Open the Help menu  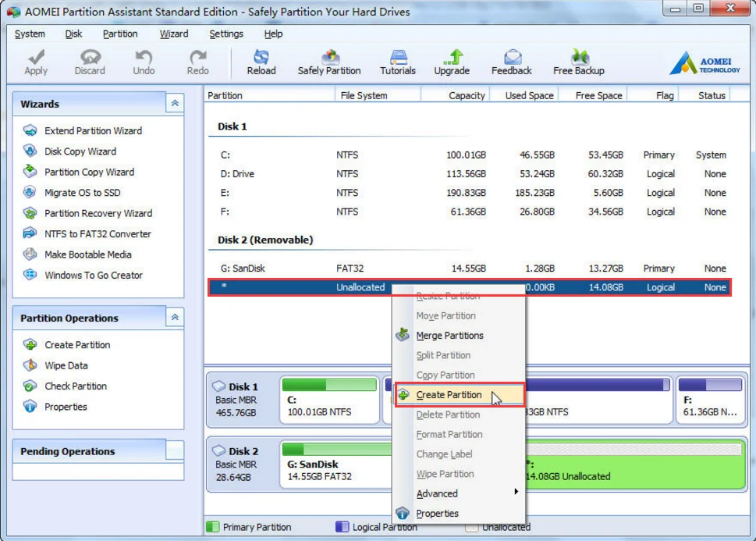pyautogui.click(x=273, y=34)
